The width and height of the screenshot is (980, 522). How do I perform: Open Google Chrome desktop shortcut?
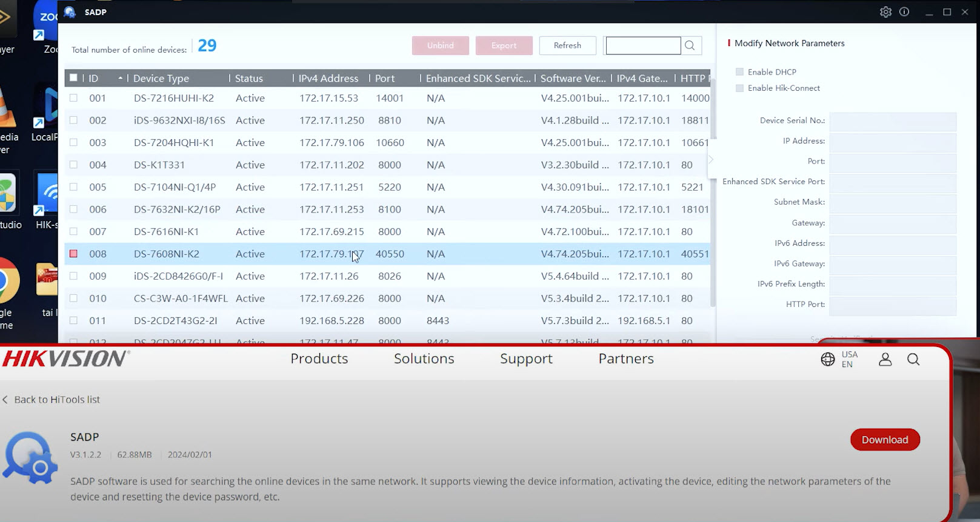(x=9, y=281)
